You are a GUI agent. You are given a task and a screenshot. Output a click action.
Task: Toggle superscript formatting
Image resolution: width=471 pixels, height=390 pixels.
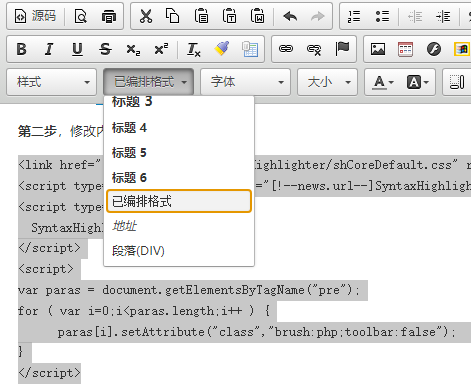161,49
